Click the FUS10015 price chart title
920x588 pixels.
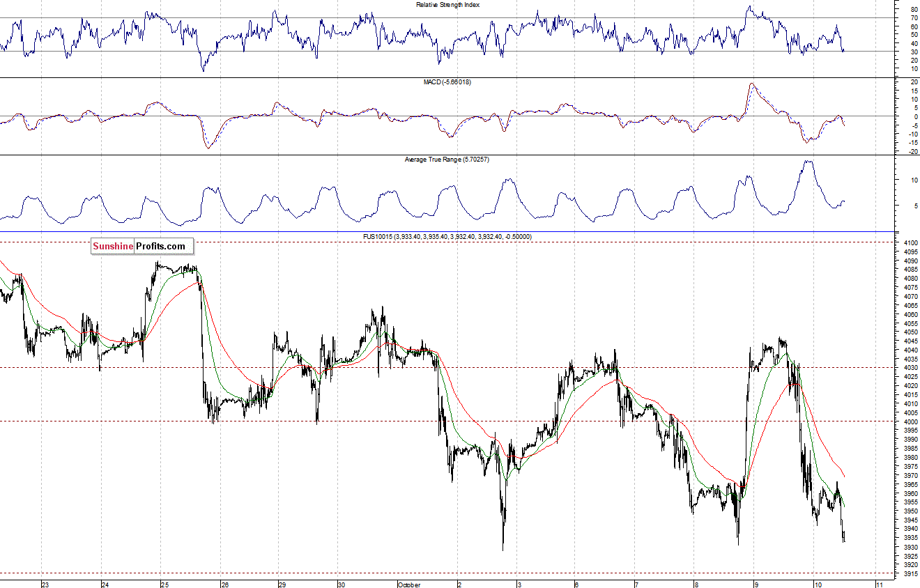[447, 237]
